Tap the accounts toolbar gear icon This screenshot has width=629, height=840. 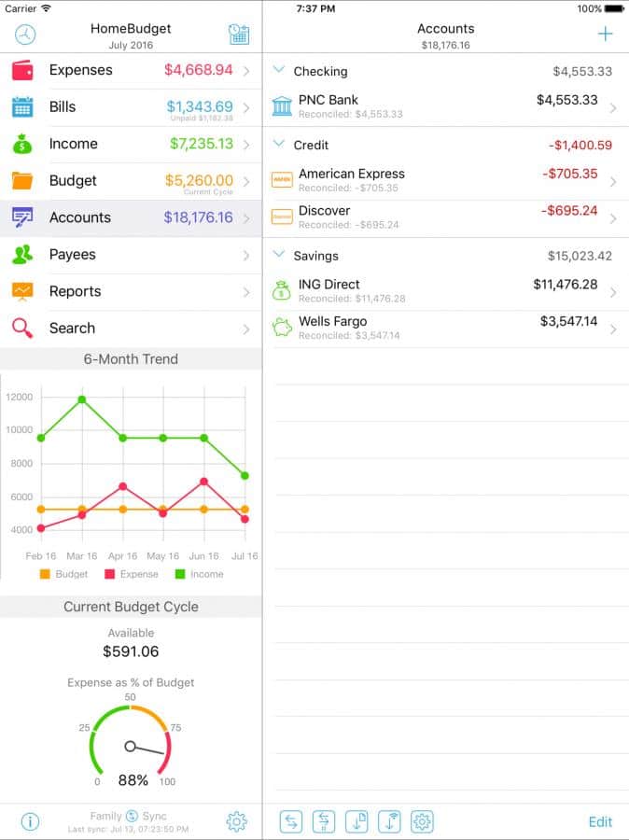pos(422,821)
